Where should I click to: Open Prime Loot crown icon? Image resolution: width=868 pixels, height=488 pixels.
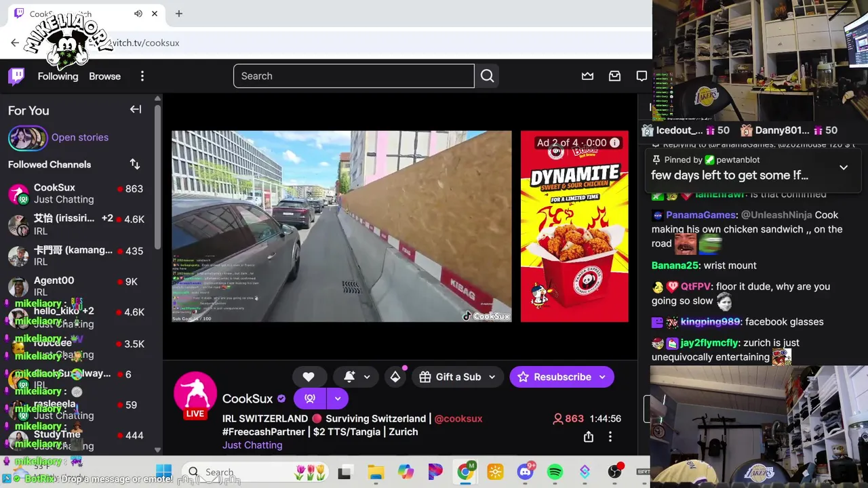tap(587, 76)
